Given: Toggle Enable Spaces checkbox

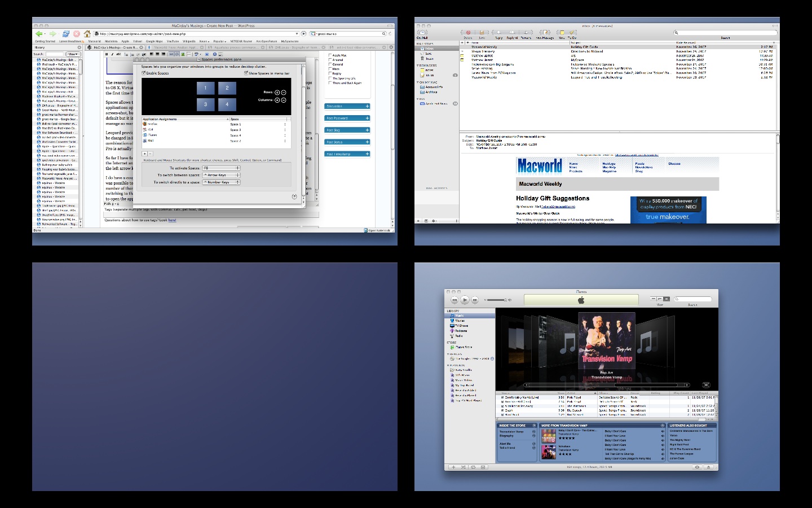Looking at the screenshot, I should 144,73.
